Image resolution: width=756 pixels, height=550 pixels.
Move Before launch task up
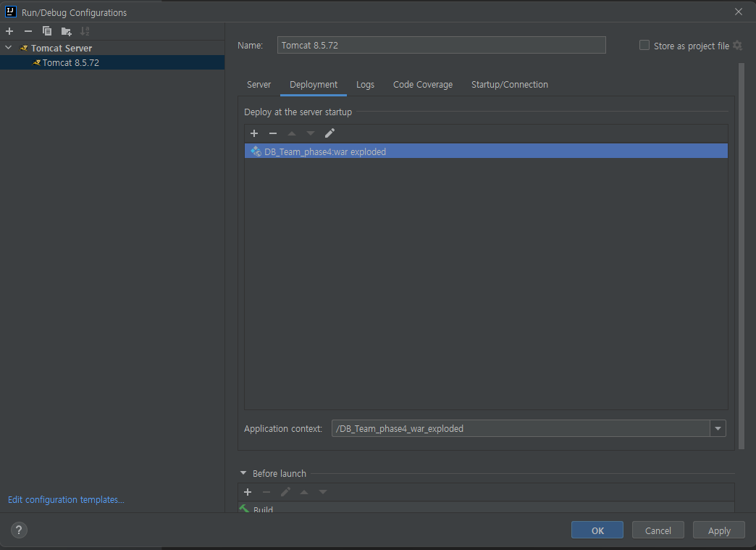[x=304, y=492]
